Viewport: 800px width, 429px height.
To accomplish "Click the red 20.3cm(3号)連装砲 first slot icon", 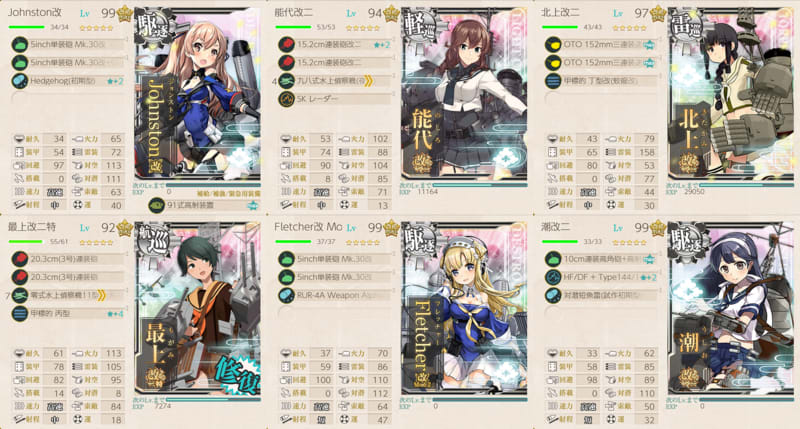I will click(x=19, y=259).
